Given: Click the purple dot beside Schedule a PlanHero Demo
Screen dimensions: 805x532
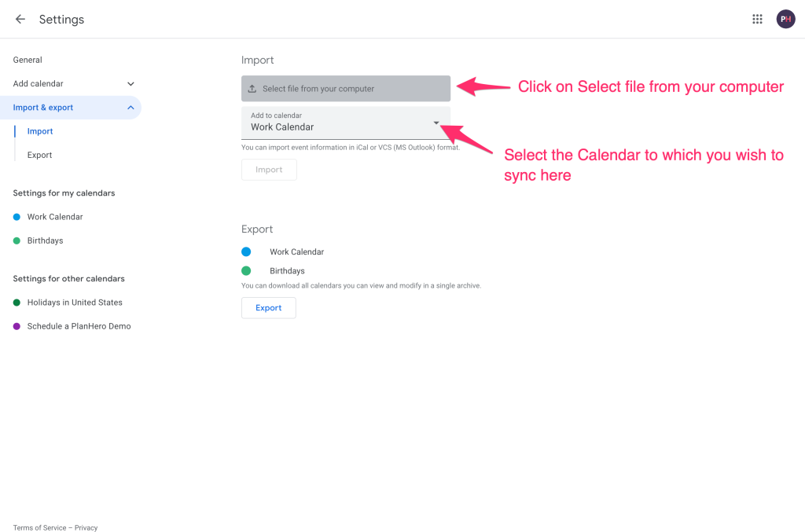Looking at the screenshot, I should click(x=17, y=326).
